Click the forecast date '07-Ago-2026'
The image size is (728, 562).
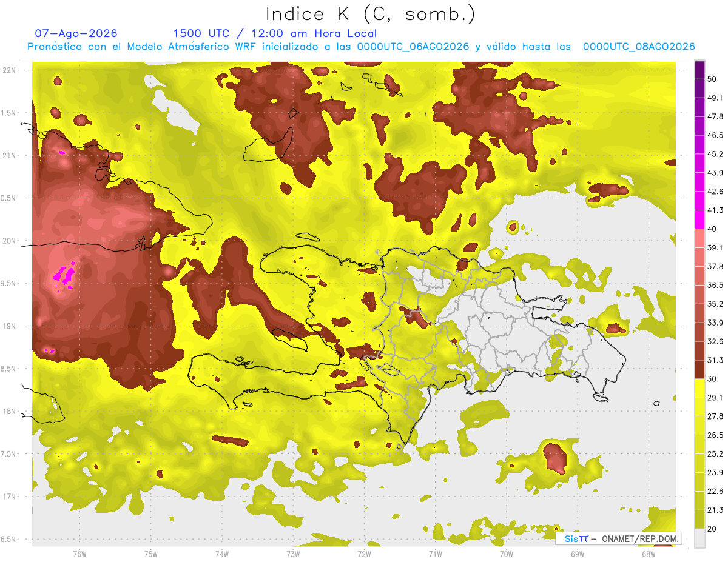pos(76,33)
